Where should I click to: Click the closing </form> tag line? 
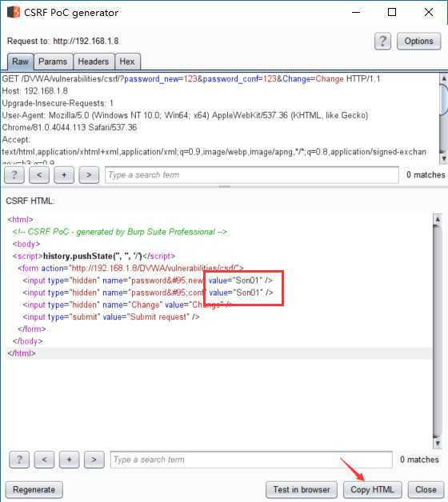point(32,329)
